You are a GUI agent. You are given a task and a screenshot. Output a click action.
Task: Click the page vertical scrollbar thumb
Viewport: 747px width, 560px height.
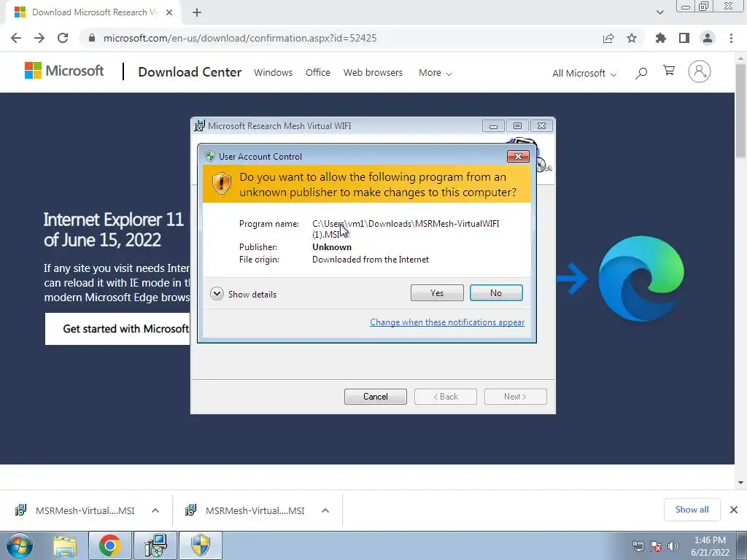(x=740, y=109)
